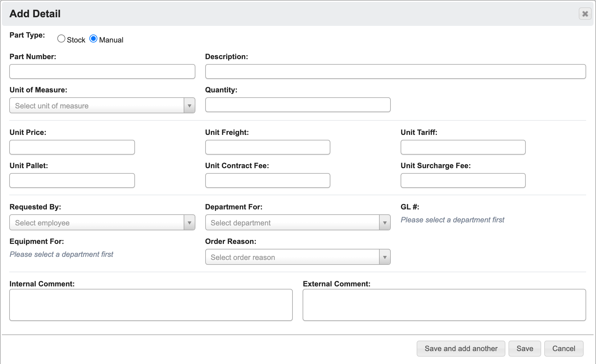This screenshot has width=596, height=364.
Task: Click the Part Number input field
Action: point(102,71)
